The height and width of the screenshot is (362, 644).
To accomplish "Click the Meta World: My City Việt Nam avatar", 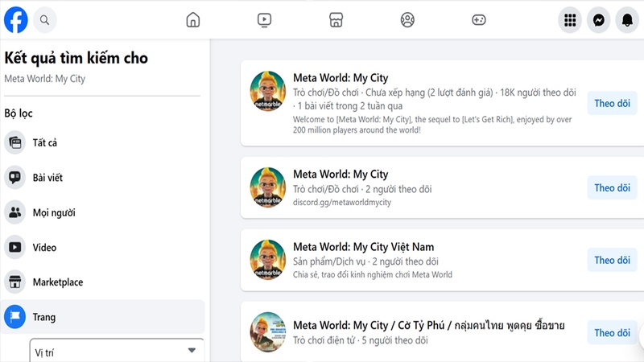I will pyautogui.click(x=268, y=259).
